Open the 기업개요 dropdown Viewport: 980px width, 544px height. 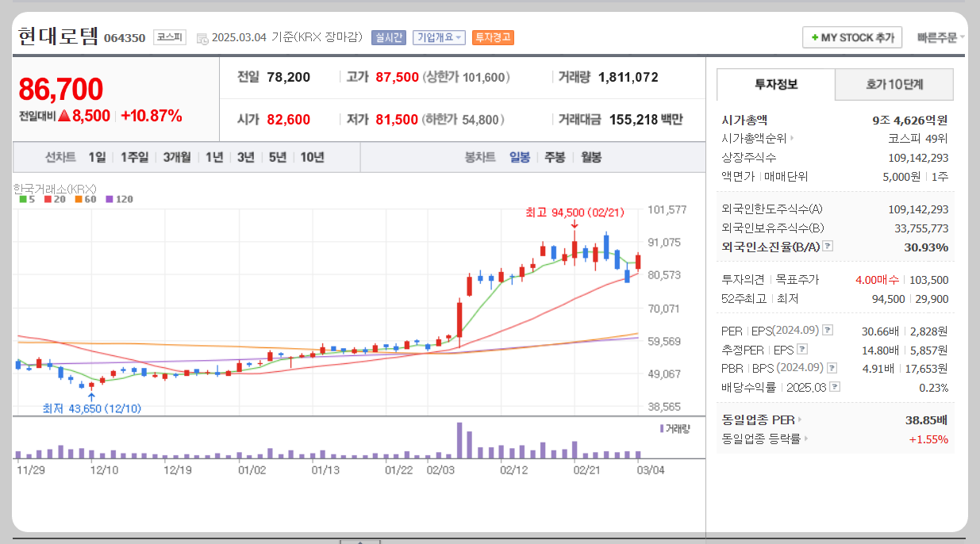click(439, 37)
